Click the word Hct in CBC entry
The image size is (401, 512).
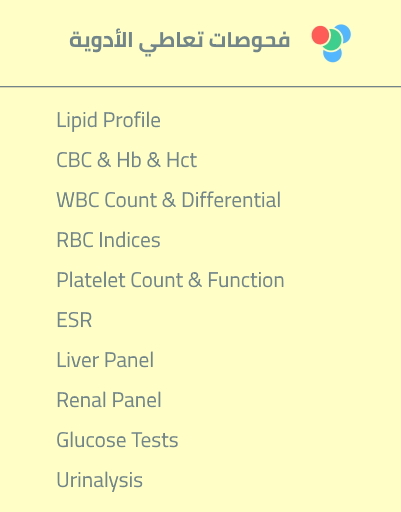(x=182, y=160)
